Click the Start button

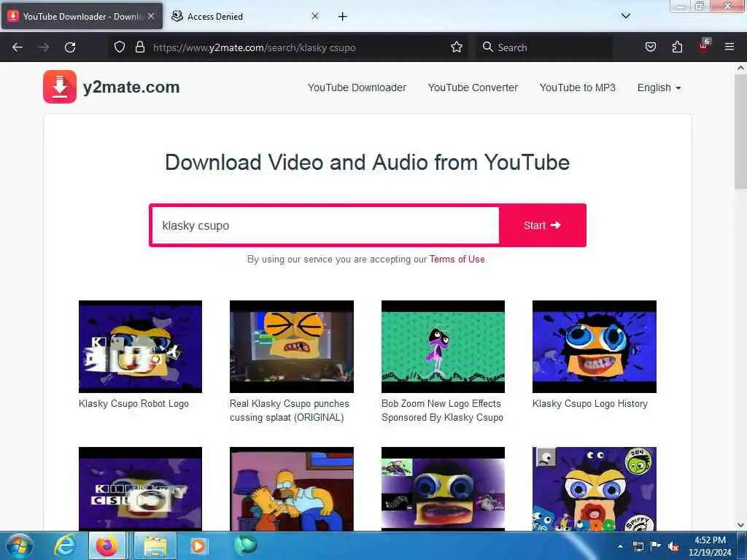(542, 225)
